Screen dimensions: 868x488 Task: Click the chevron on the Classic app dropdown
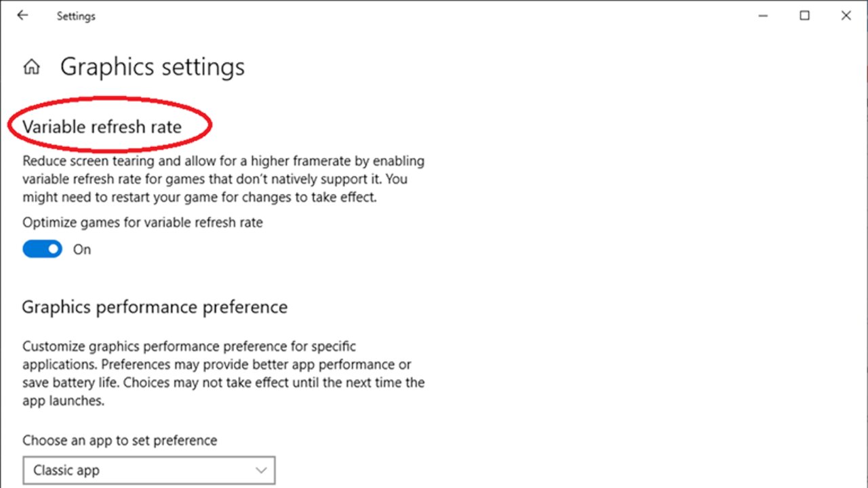261,470
